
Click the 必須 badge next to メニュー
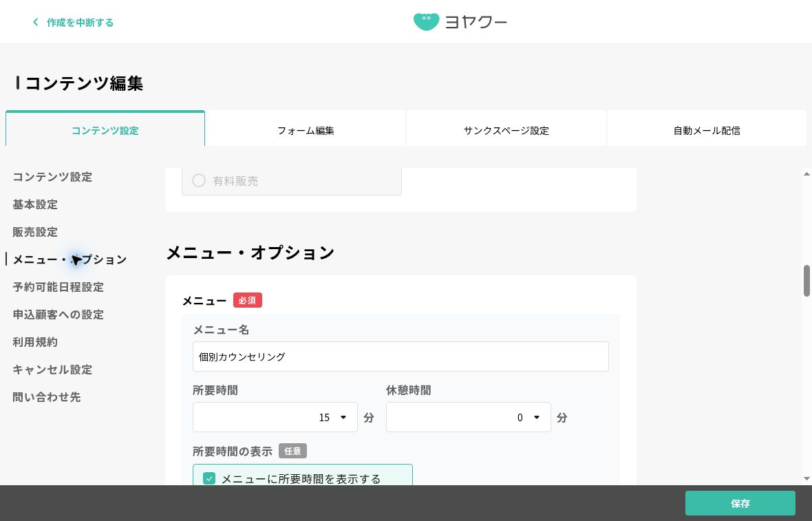click(248, 300)
